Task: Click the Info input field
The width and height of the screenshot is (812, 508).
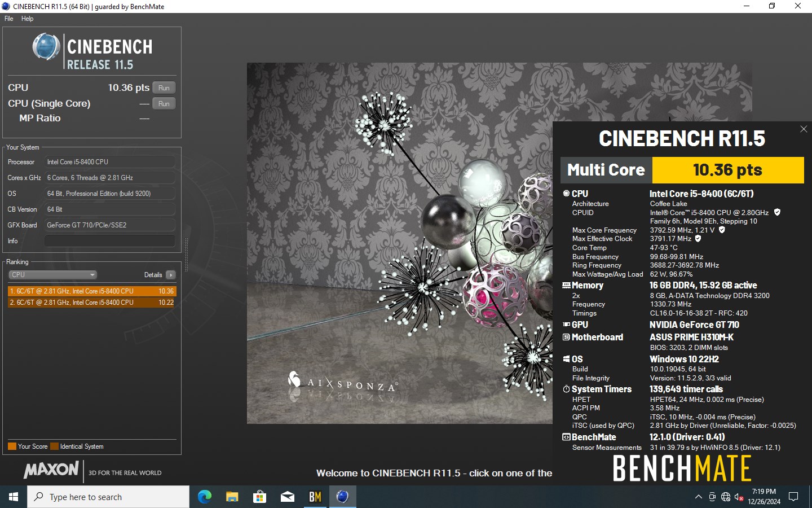Action: tap(110, 241)
